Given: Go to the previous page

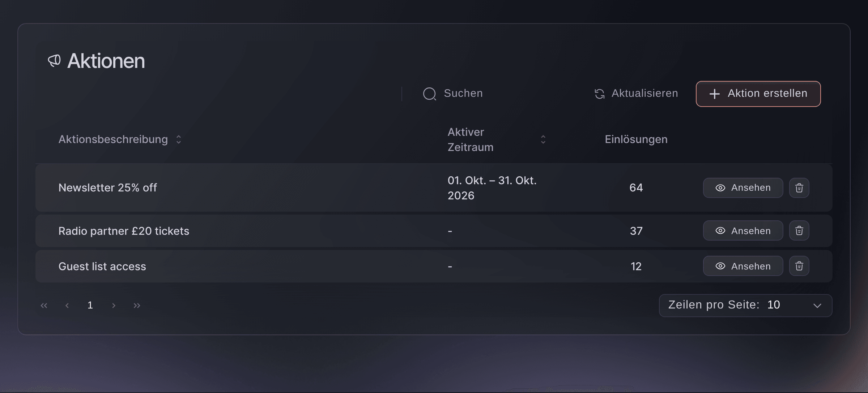Looking at the screenshot, I should click(x=67, y=306).
